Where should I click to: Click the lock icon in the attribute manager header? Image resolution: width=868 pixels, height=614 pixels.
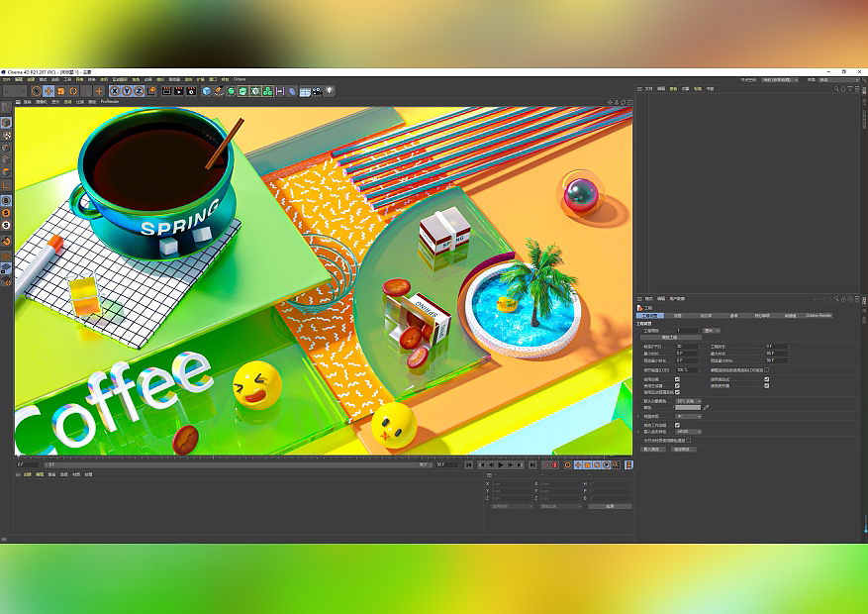843,299
